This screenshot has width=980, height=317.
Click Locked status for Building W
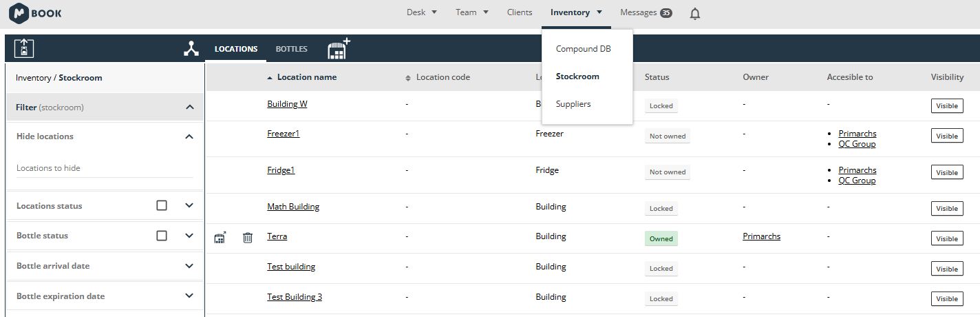coord(661,106)
